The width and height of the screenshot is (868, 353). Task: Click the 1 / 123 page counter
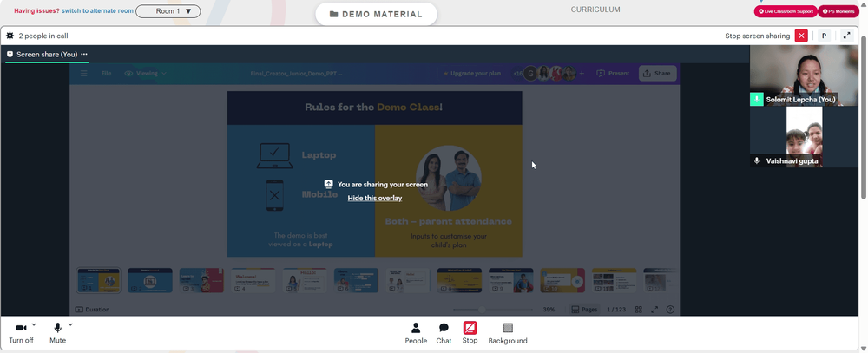coord(616,310)
